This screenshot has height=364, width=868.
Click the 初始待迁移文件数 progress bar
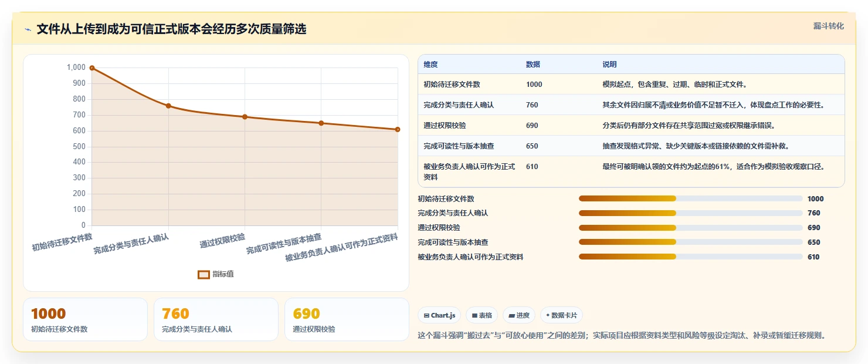coord(690,198)
